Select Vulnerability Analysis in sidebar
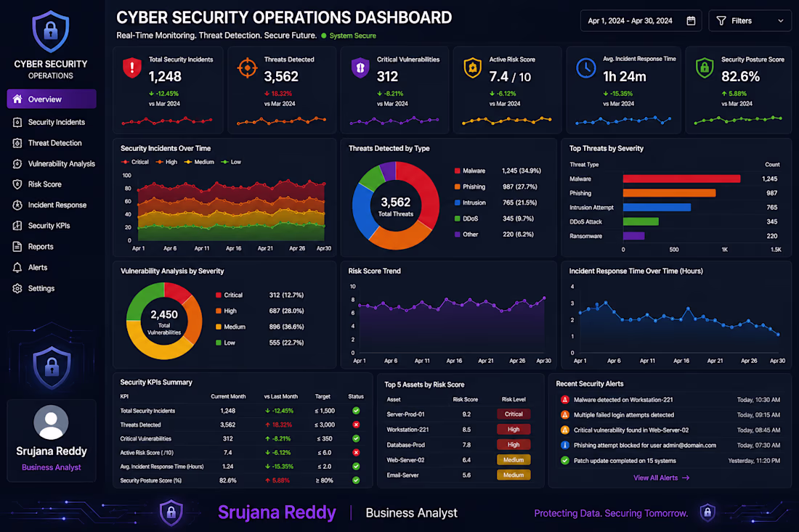The width and height of the screenshot is (799, 532). pyautogui.click(x=54, y=164)
